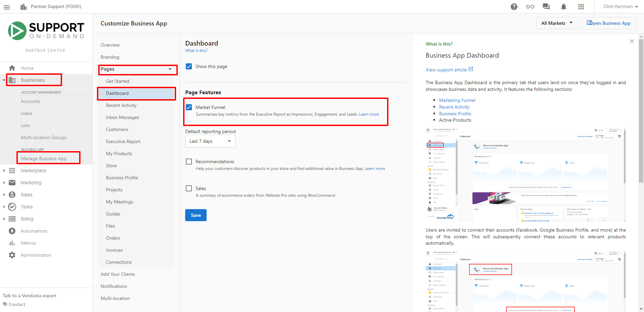Open Accounts under Account Management
The width and height of the screenshot is (644, 312).
pos(30,101)
